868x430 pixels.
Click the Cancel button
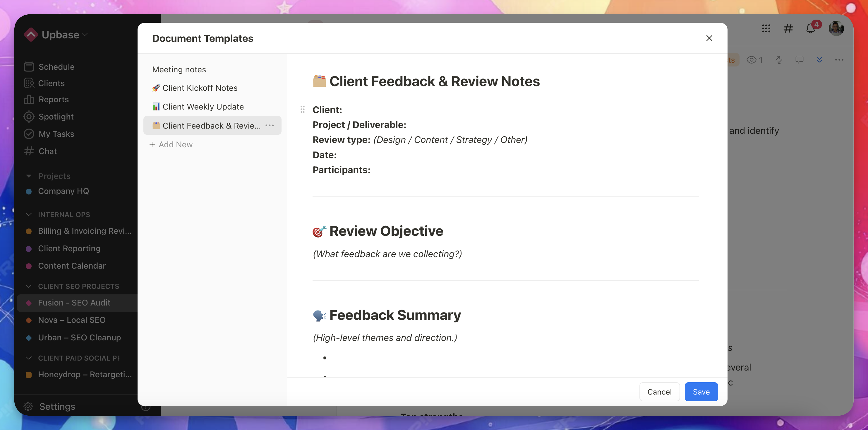pos(659,392)
